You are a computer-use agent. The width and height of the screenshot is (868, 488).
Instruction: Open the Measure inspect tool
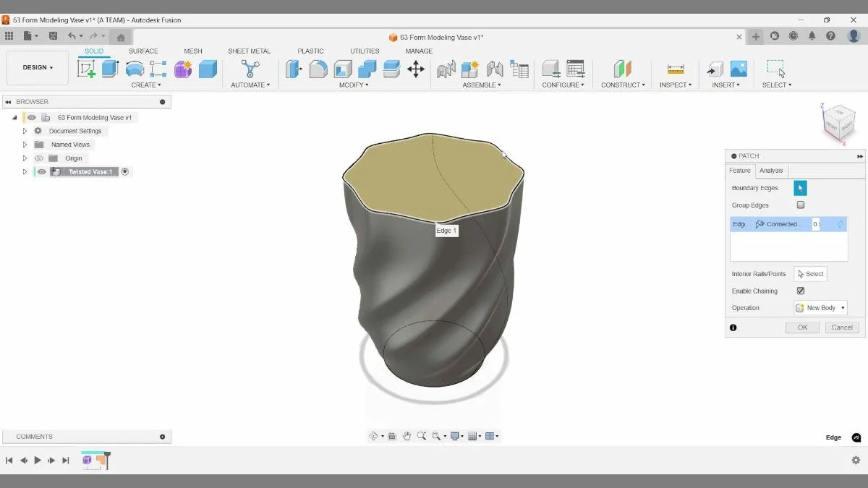point(675,69)
